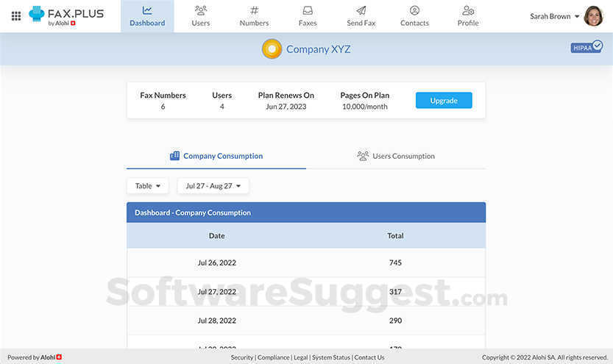Open the System Status footer link
Viewport: 613px width, 364px height.
(331, 357)
